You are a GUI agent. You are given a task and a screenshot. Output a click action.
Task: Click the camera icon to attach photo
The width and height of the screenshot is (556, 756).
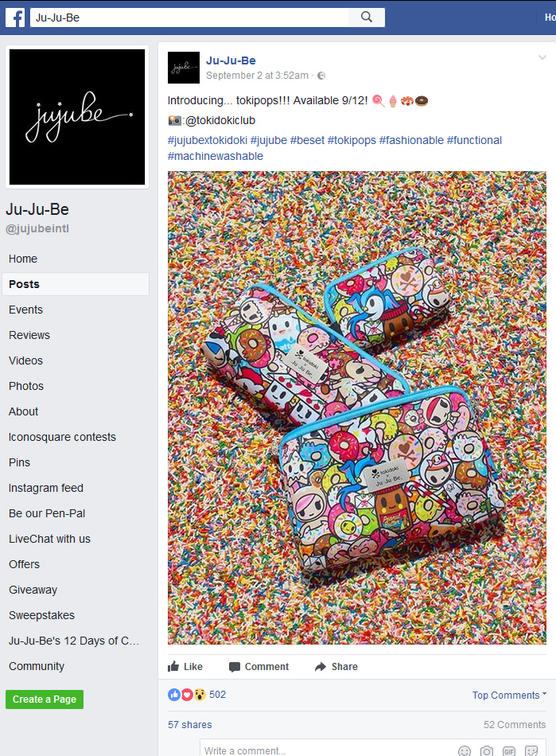pos(487,751)
